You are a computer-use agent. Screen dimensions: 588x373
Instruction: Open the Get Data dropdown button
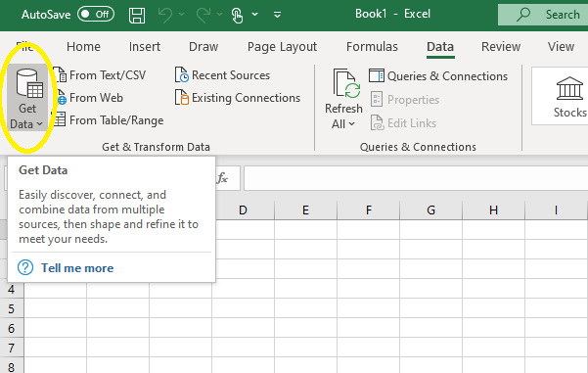coord(27,98)
